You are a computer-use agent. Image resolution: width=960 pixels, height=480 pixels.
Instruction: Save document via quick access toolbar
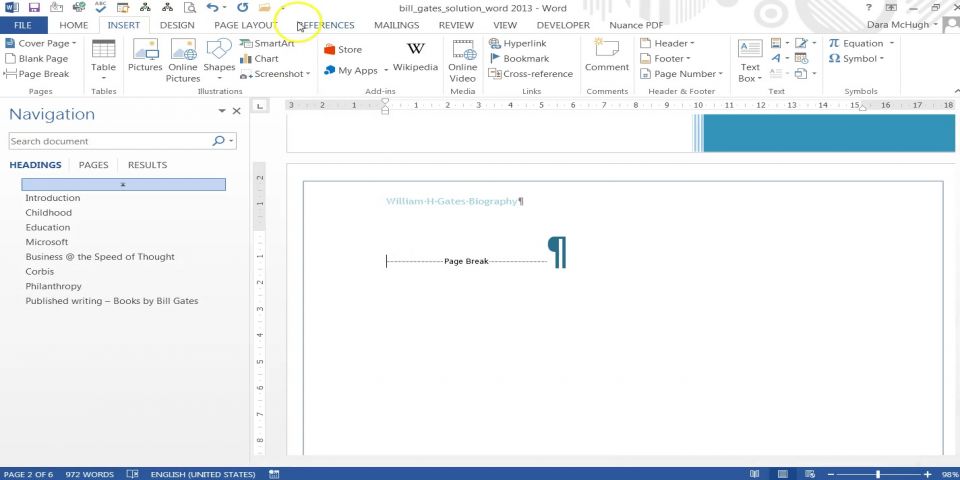coord(34,8)
